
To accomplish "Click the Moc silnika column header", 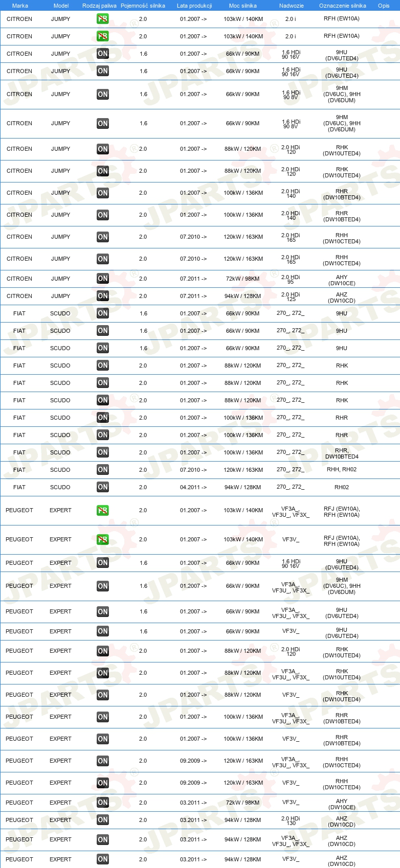I will pos(243,6).
